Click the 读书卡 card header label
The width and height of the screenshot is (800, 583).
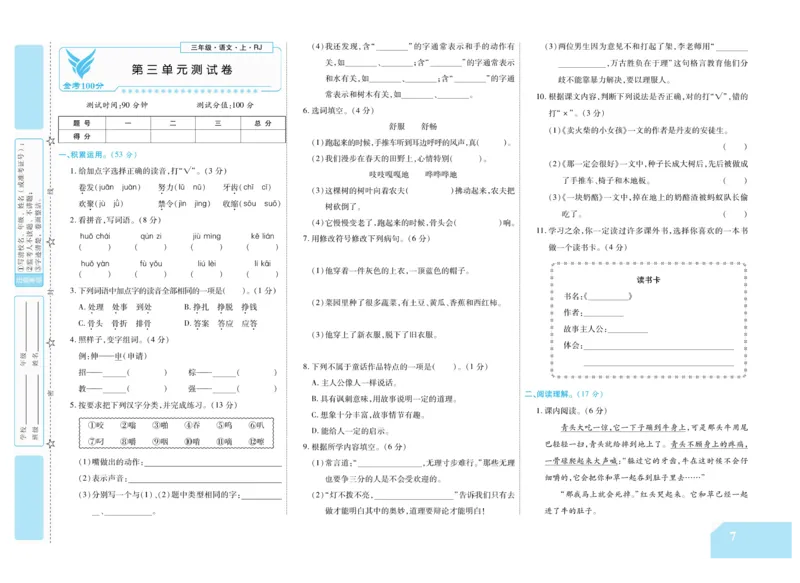point(648,278)
